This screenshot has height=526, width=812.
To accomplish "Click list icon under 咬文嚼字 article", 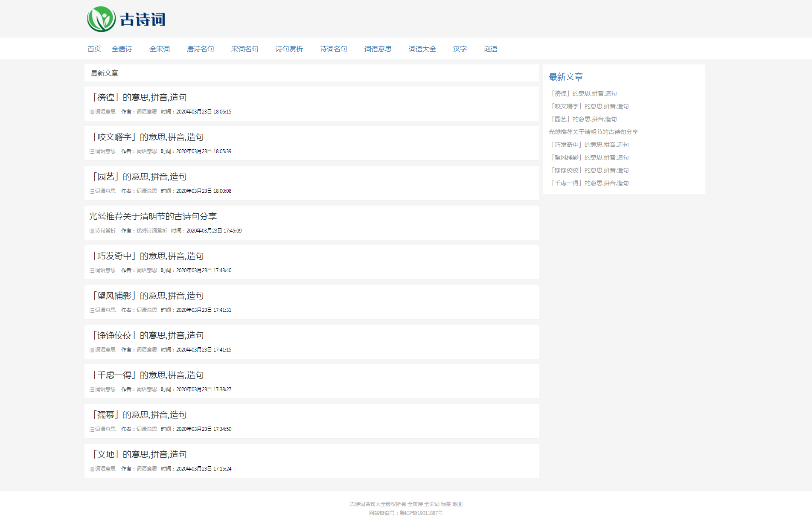I will click(x=92, y=151).
